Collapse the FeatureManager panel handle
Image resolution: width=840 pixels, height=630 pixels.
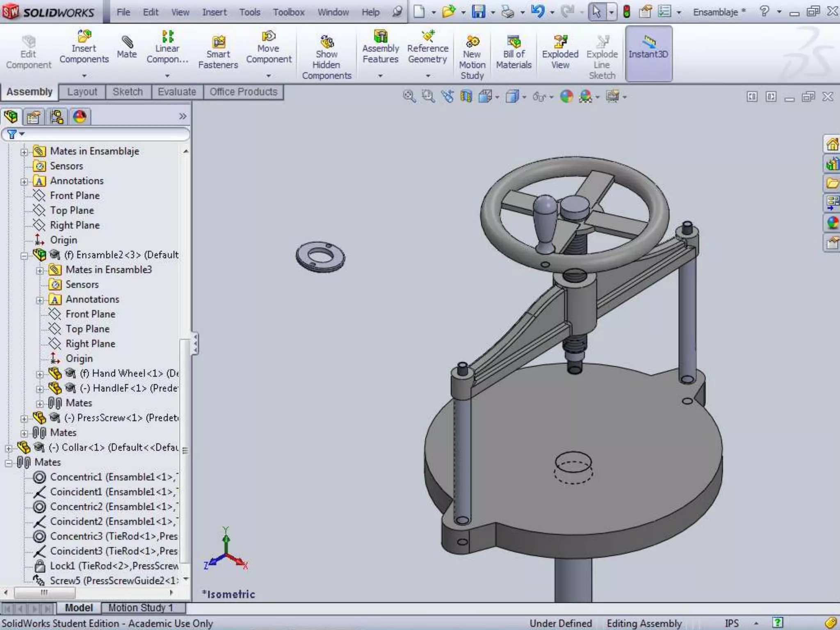coord(195,343)
